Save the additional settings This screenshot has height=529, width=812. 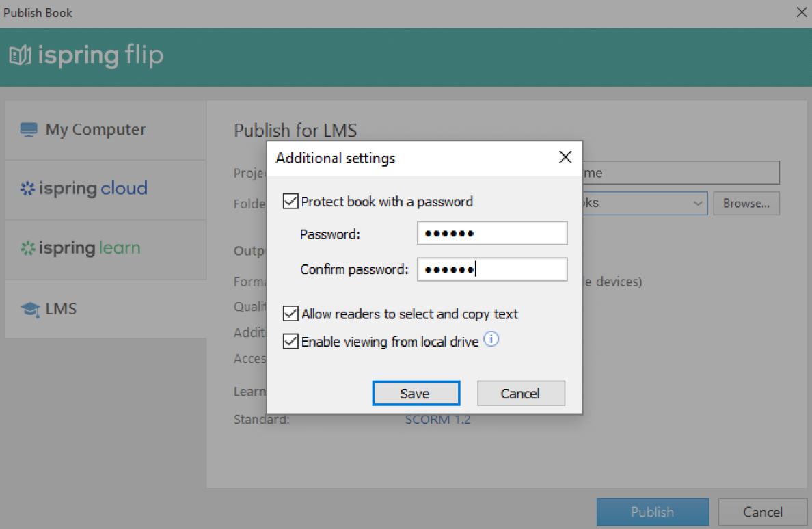pos(416,393)
